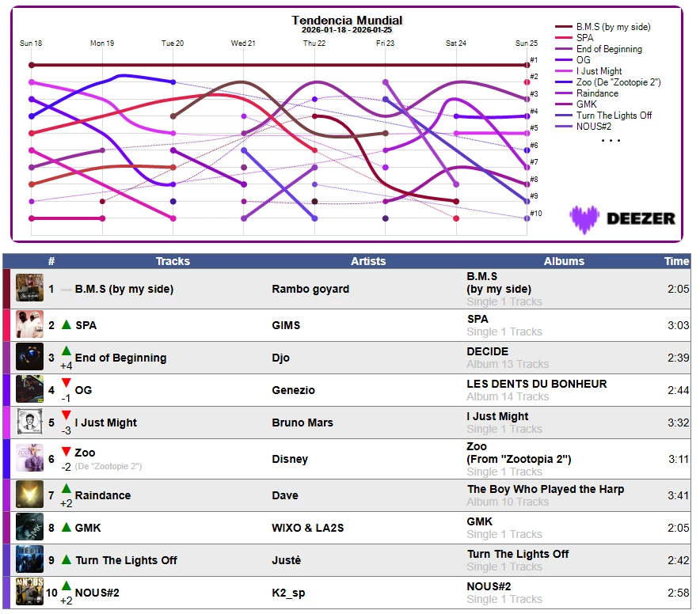This screenshot has width=700, height=614.
Task: Click the Albums column header
Action: [564, 261]
